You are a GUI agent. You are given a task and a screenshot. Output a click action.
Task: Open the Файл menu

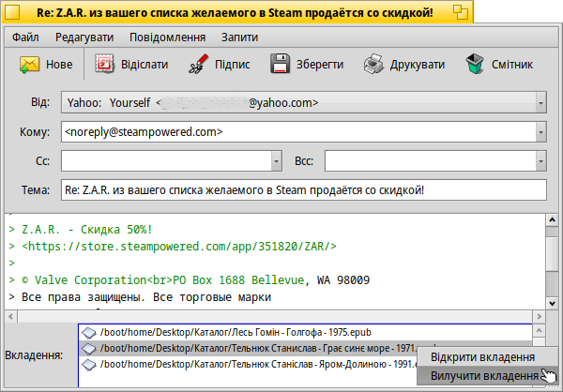[x=25, y=37]
